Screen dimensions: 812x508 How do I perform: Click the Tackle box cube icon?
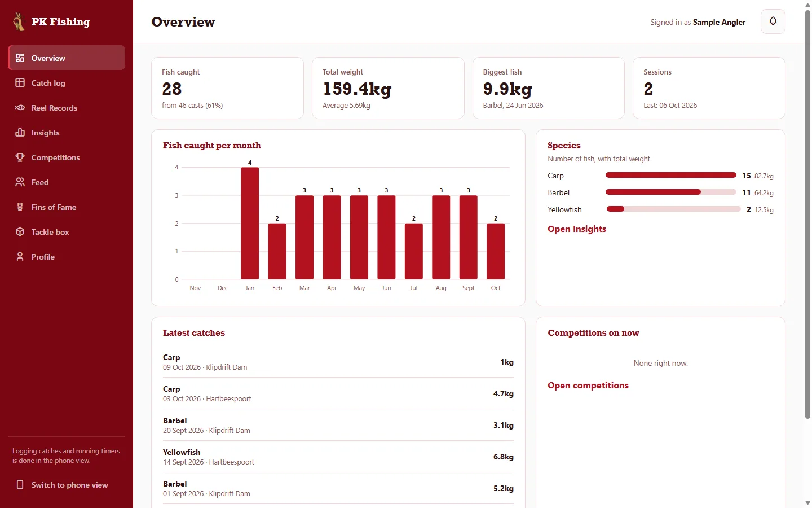pos(20,232)
